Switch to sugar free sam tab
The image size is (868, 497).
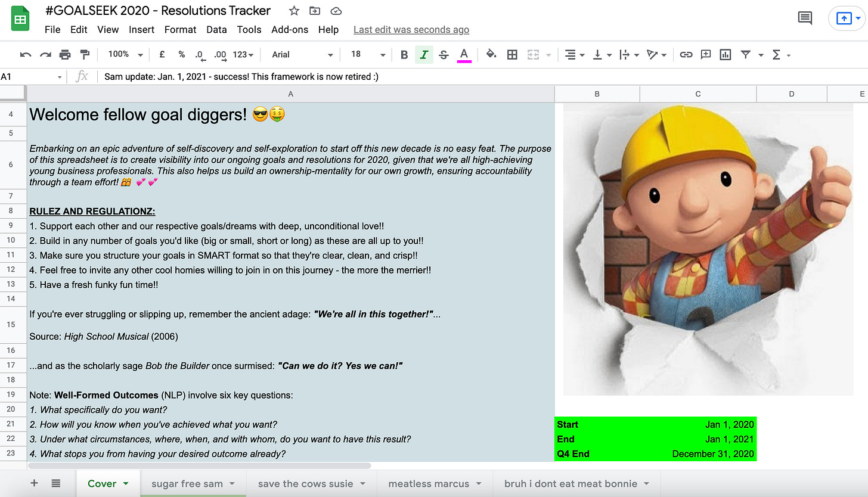[x=193, y=483]
